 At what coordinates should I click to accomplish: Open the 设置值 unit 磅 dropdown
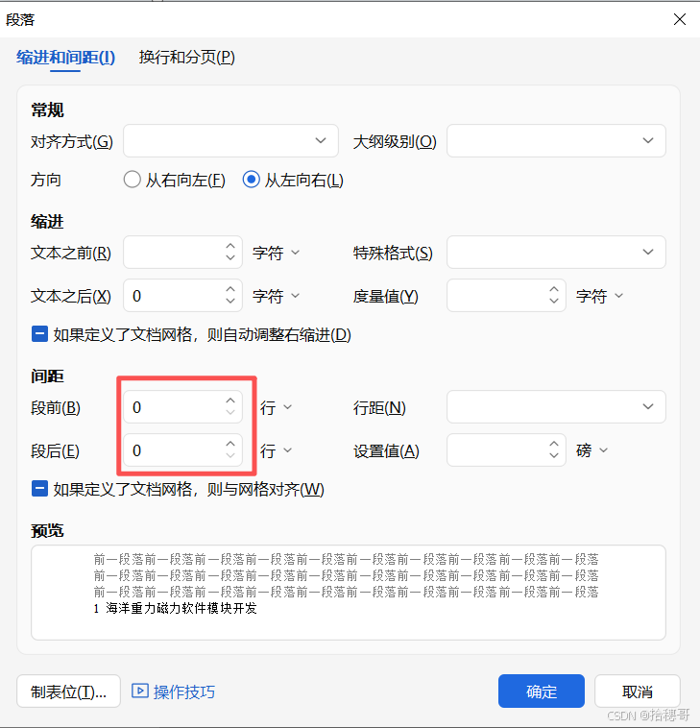591,450
